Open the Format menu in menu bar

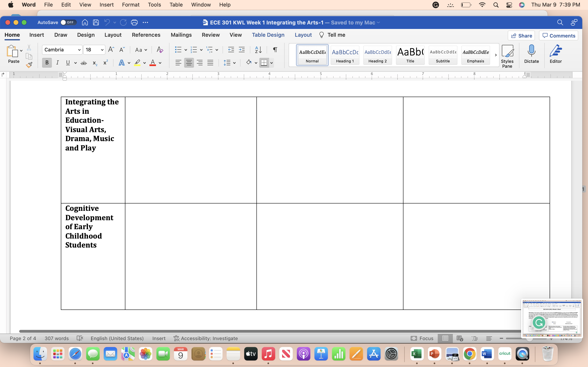coord(130,5)
